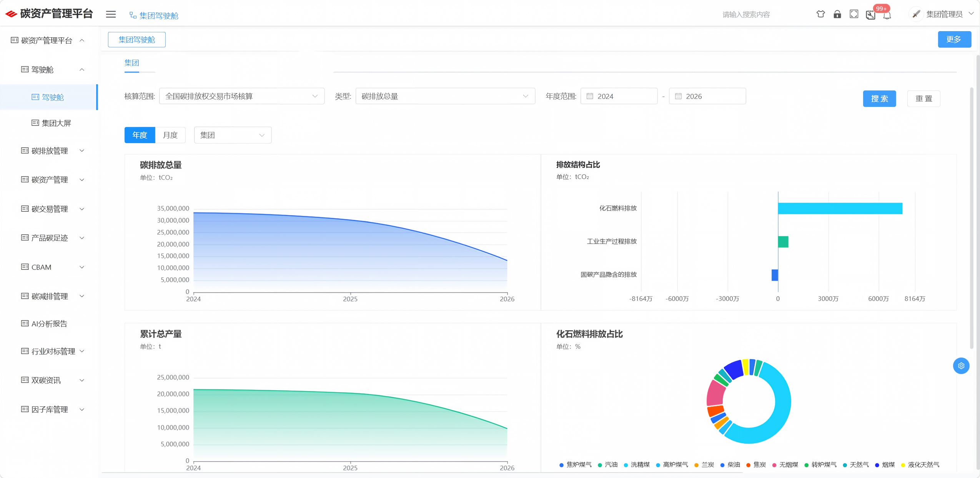Open the 核算范围 dropdown

(242, 96)
